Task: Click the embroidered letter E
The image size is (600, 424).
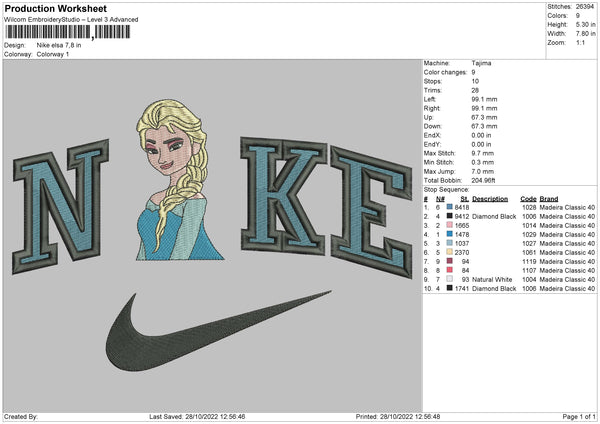Action: tap(372, 211)
